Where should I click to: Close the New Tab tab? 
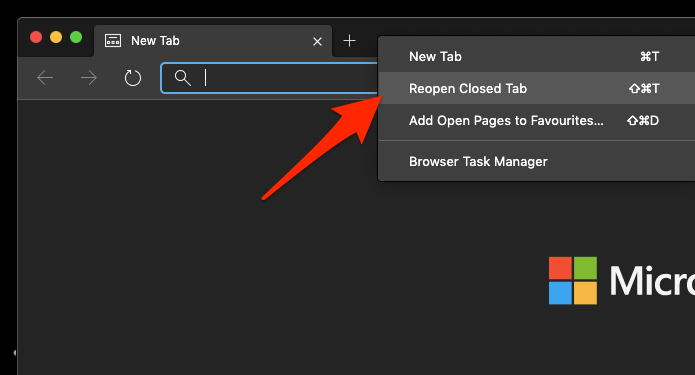tap(317, 42)
